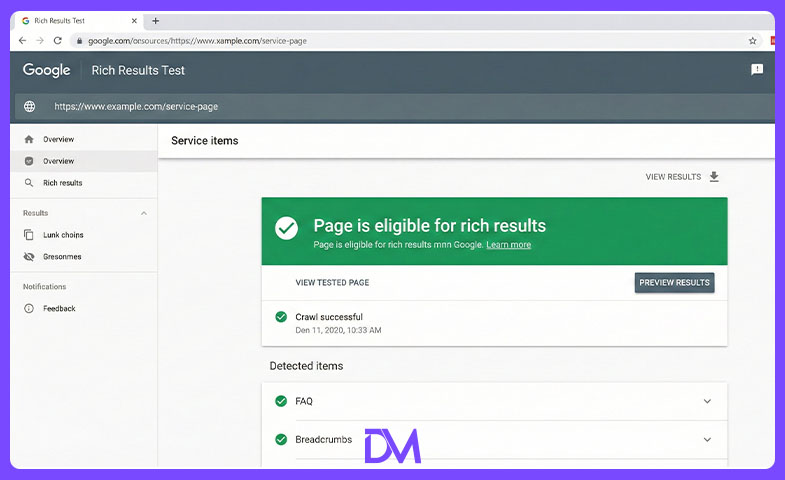This screenshot has height=480, width=785.
Task: Toggle the Gresonmes crossed-eye icon
Action: (29, 256)
